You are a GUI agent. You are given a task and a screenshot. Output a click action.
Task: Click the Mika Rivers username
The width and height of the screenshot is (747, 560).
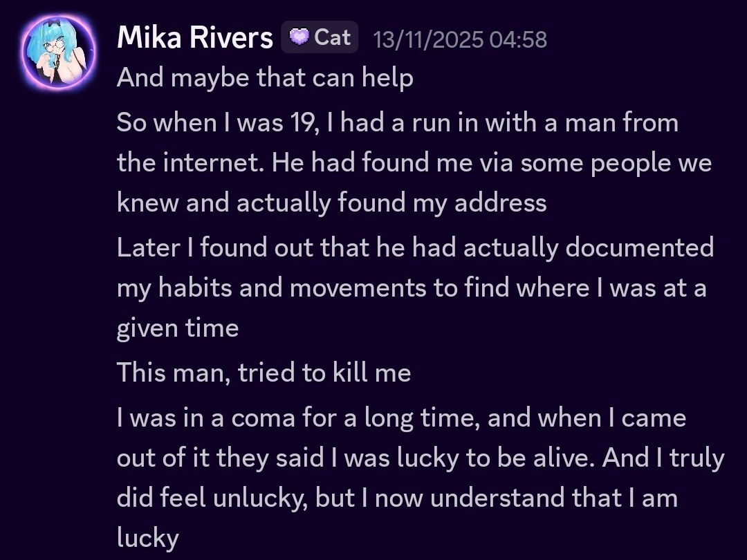coord(195,37)
